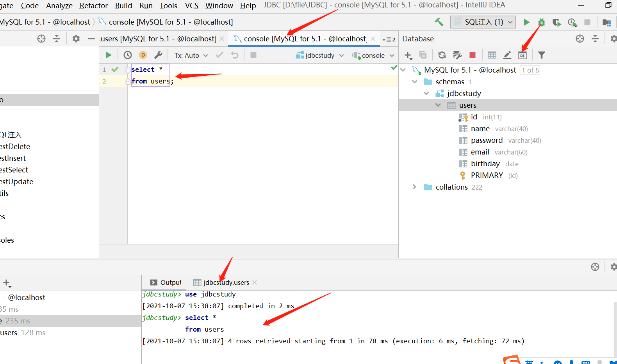Open console settings wrench icon

pos(158,55)
